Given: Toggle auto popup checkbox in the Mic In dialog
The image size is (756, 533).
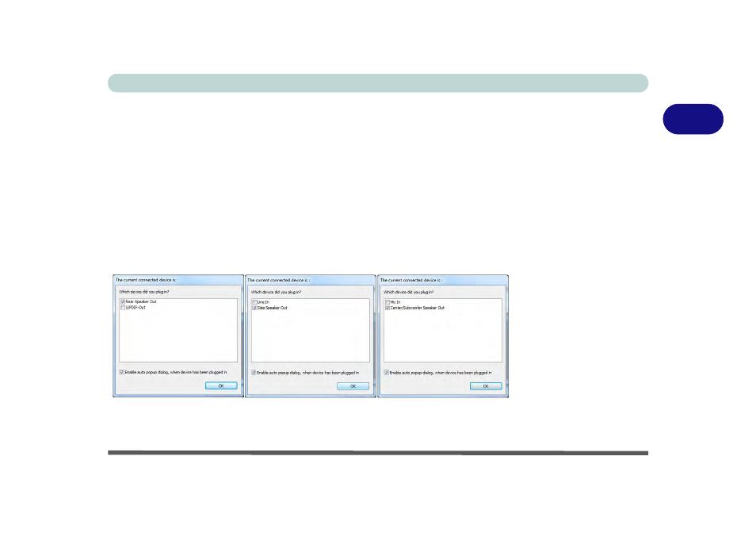Looking at the screenshot, I should point(386,373).
